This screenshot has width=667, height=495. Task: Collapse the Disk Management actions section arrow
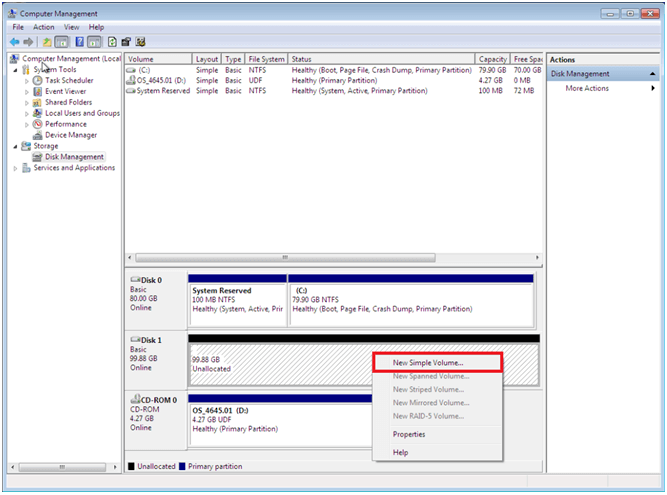tap(653, 74)
